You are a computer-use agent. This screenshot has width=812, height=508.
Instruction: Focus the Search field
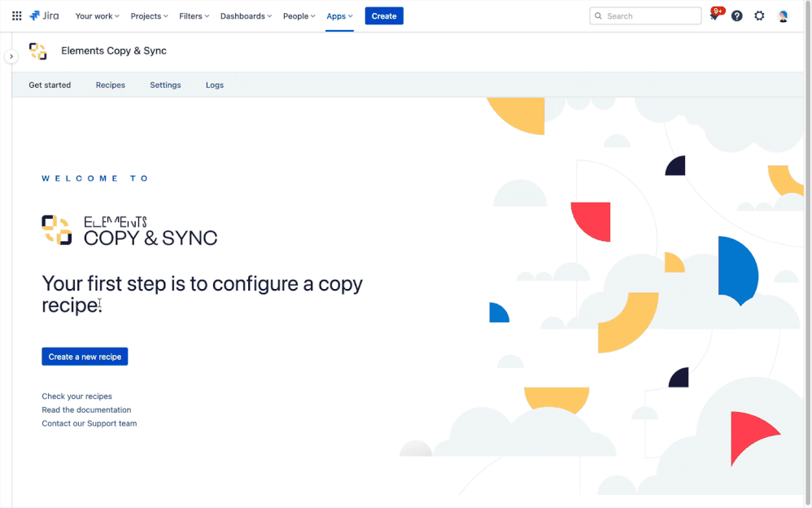click(x=645, y=16)
